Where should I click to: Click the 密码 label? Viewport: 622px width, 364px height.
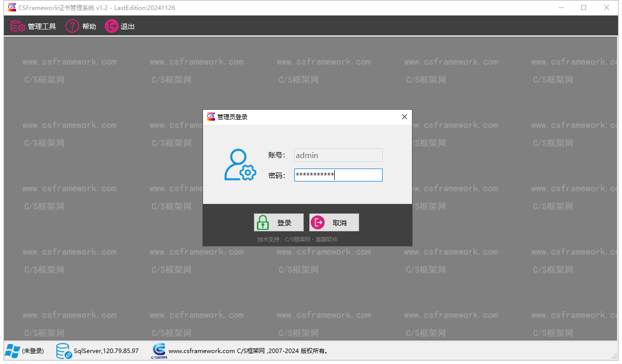tap(277, 176)
